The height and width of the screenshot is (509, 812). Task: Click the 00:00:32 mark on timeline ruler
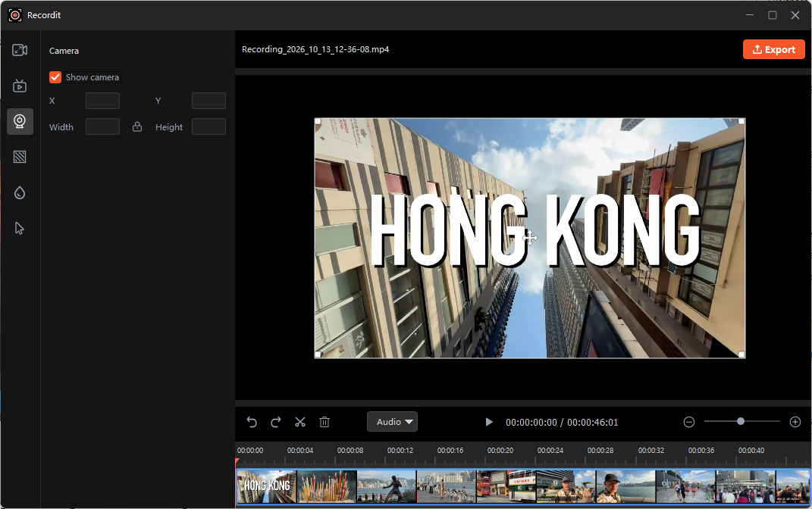coord(651,451)
